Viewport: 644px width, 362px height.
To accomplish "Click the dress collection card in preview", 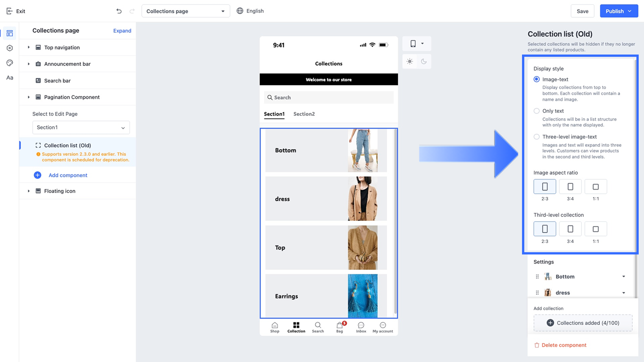I will pyautogui.click(x=326, y=199).
